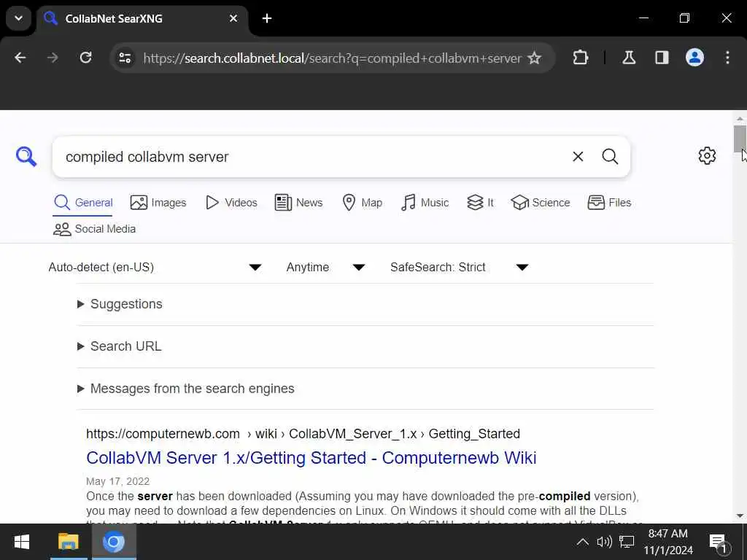Select the CollabNet SearXNG tab
This screenshot has width=747, height=560.
[142, 18]
